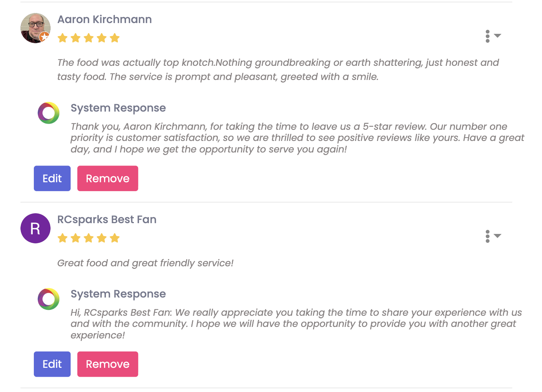Click Edit beneath RCsparks system response
The width and height of the screenshot is (542, 392).
tap(52, 364)
